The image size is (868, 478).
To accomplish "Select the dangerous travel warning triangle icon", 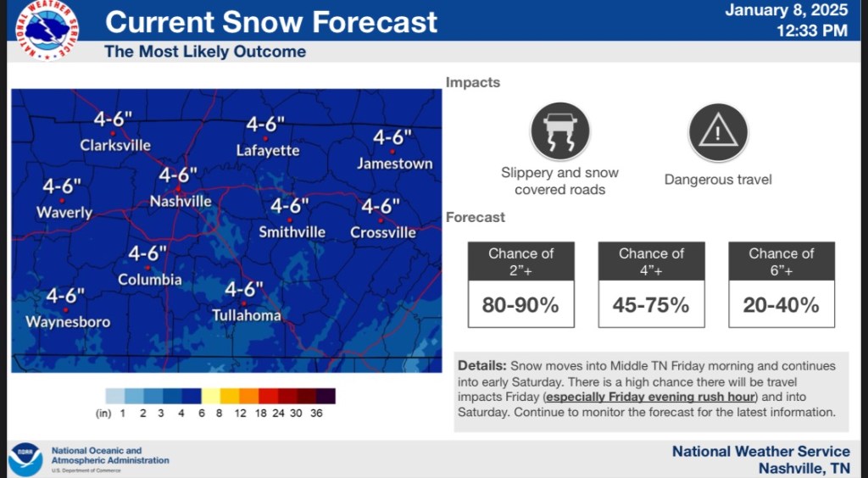I will point(718,132).
